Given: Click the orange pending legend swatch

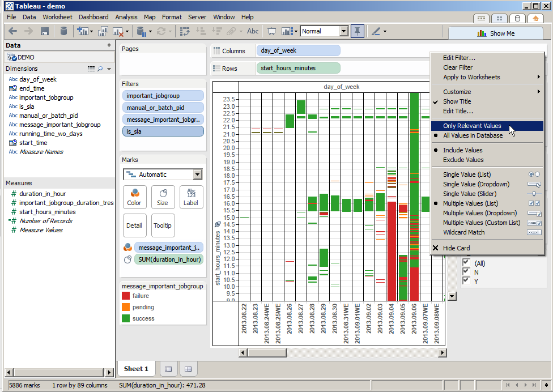Looking at the screenshot, I should pyautogui.click(x=126, y=307).
